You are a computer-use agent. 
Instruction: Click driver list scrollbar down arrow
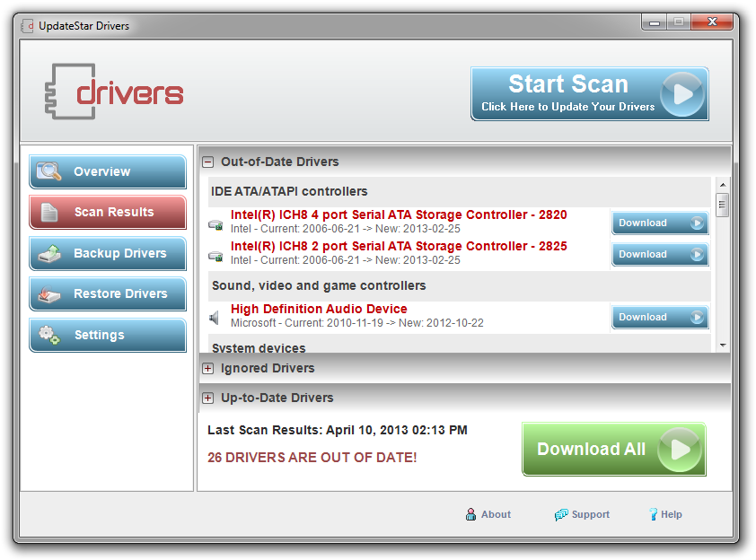click(722, 345)
